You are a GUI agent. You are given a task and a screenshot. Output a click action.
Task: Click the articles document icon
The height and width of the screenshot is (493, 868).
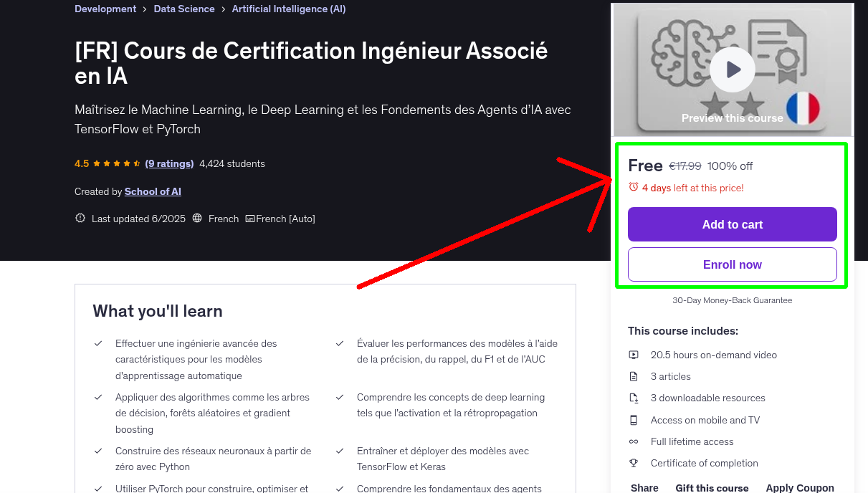pos(634,376)
